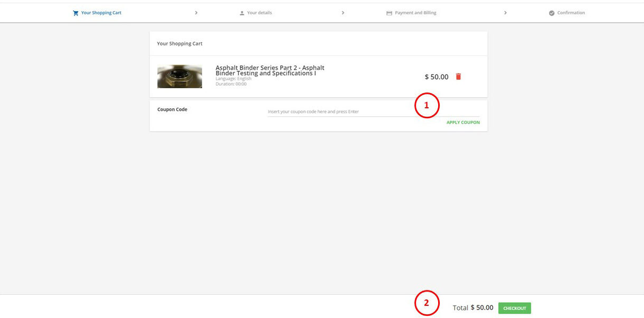Click the credit card icon for Payment and Billing
644x318 pixels.
pos(390,13)
